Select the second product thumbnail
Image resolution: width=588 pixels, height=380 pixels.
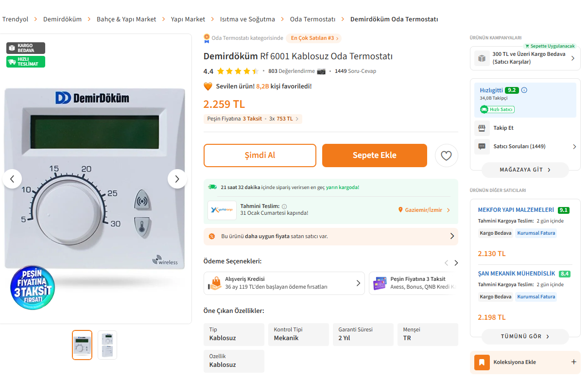(107, 345)
